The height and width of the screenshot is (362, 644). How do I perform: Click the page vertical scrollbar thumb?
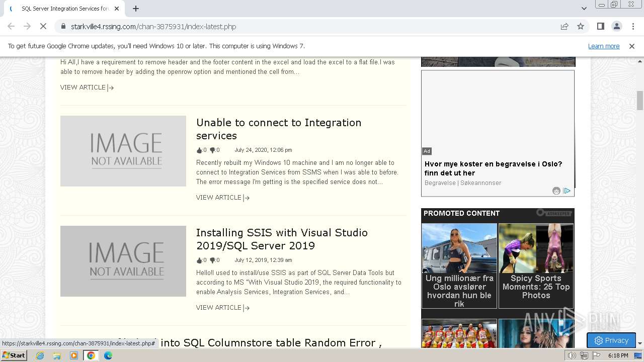pyautogui.click(x=640, y=100)
